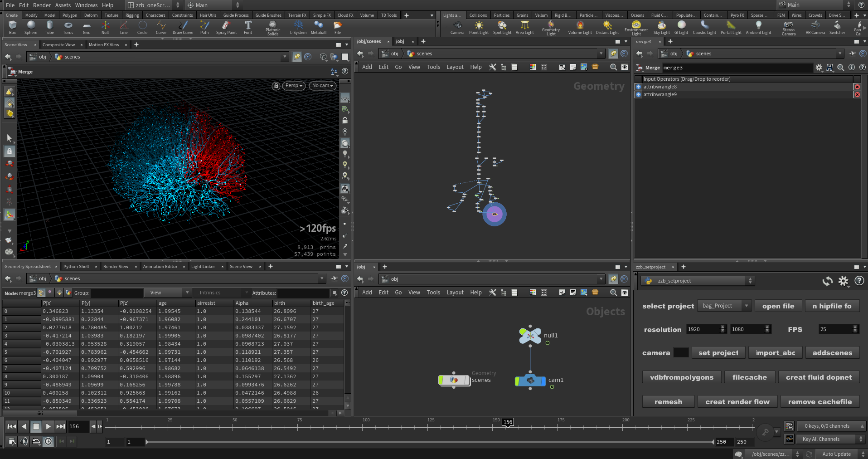Select the L-System shelf tool
Screen dimensions: 868x459
pos(298,28)
